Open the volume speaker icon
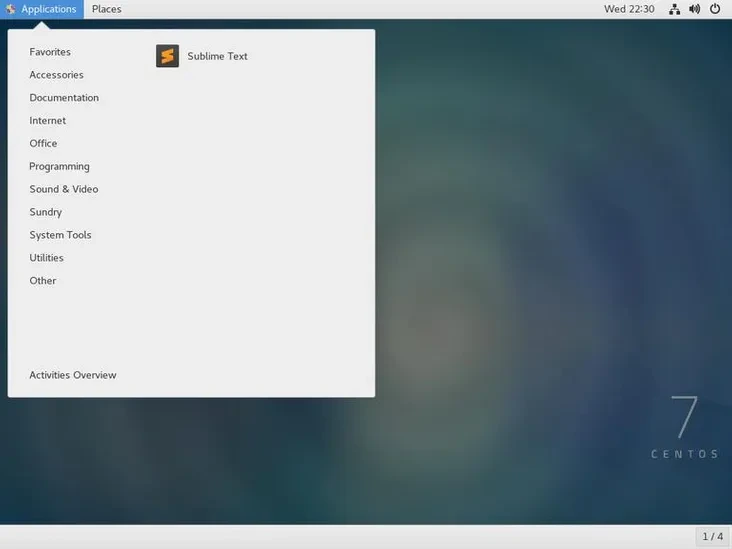 695,9
